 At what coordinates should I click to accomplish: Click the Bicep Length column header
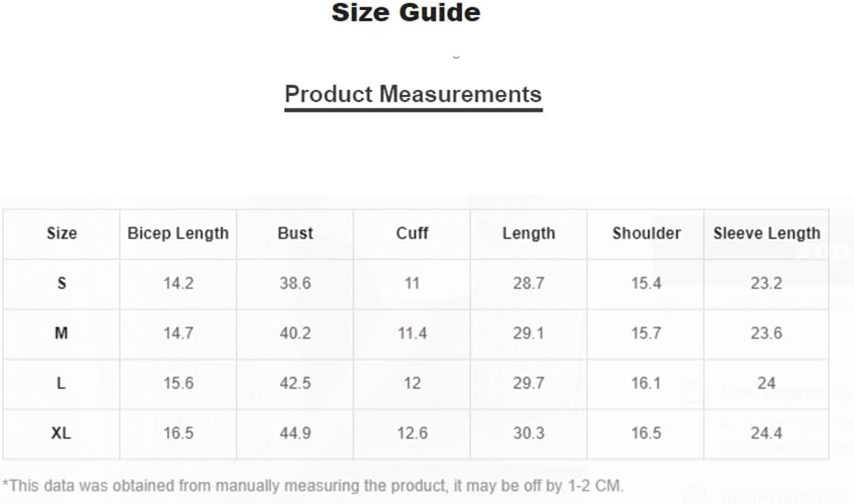[x=178, y=234]
